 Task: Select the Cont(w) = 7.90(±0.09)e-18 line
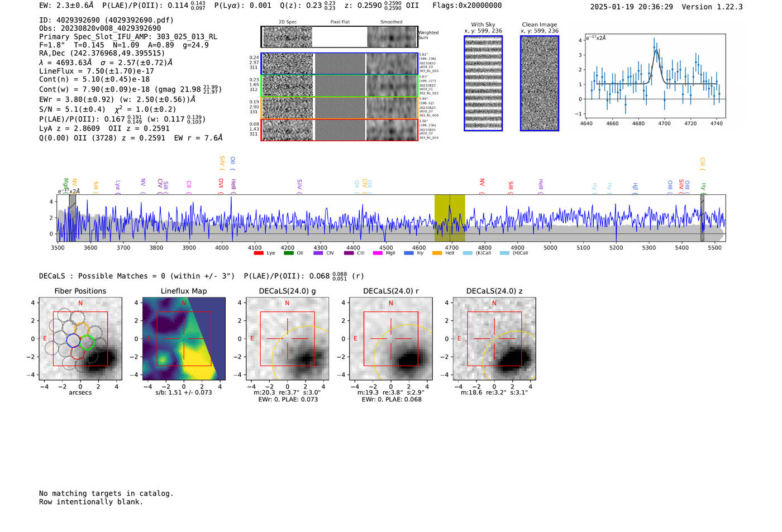coord(130,89)
